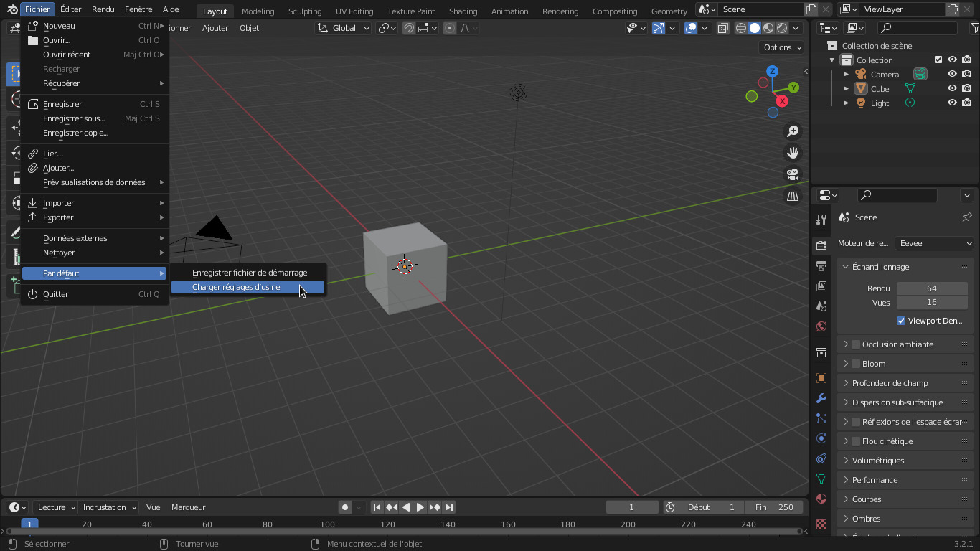Toggle X-ray display in viewport header
The image size is (980, 551).
[x=723, y=28]
